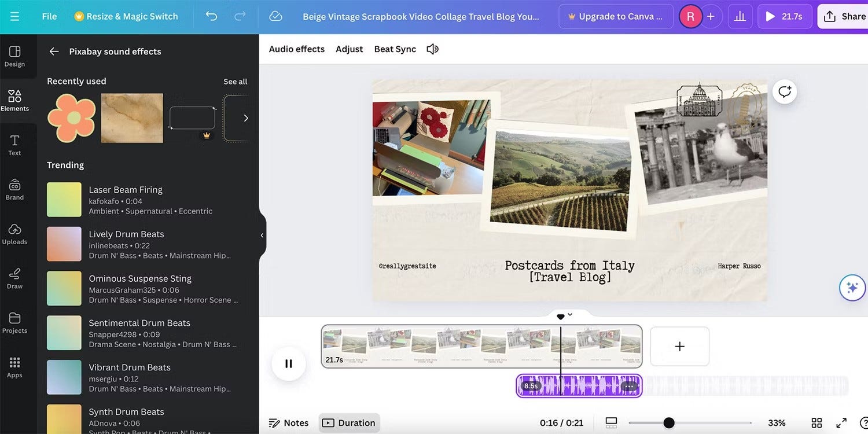
Task: Pause the video playback
Action: [288, 363]
